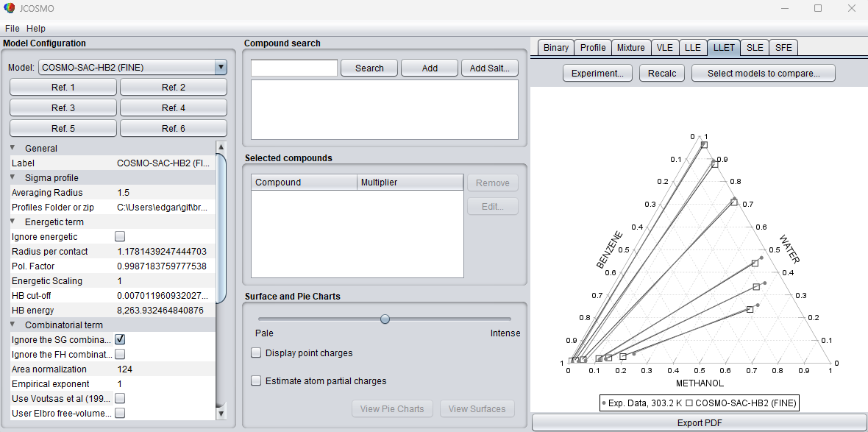
Task: Click the Export PDF button
Action: 699,422
